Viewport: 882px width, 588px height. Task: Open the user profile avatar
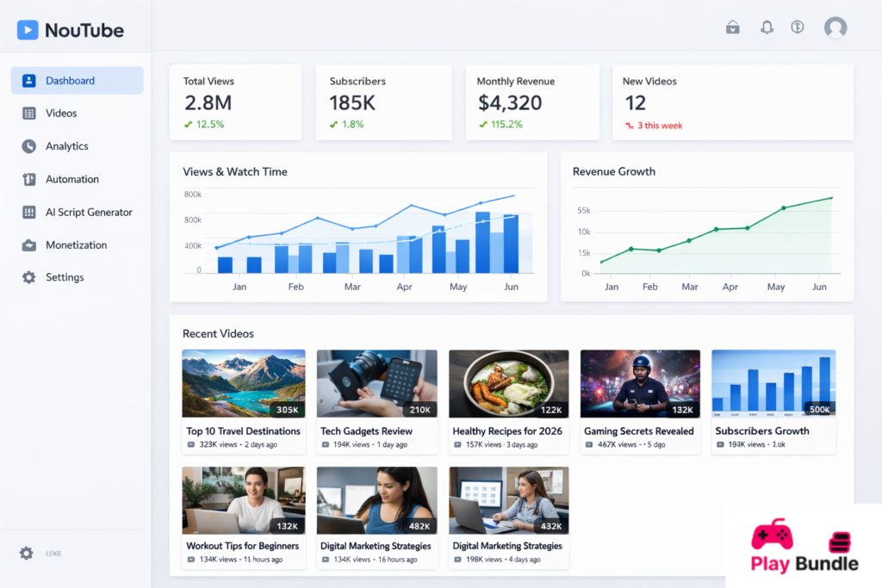(x=835, y=28)
